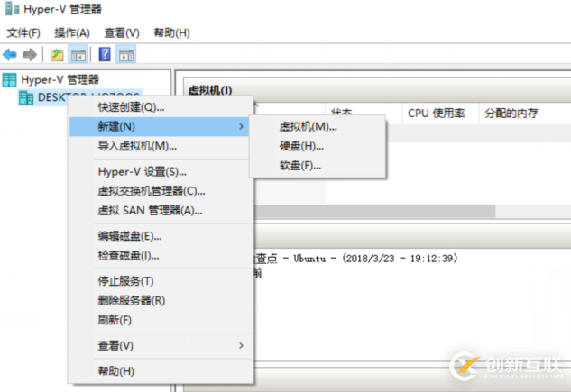The width and height of the screenshot is (571, 392).
Task: Choose 检查磁盘(I)... from the context menu
Action: pos(160,256)
